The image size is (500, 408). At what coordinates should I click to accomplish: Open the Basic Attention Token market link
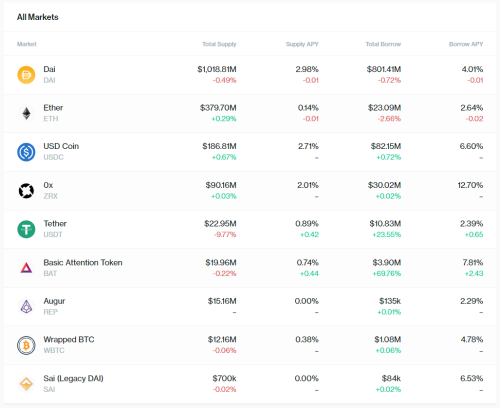pyautogui.click(x=83, y=262)
